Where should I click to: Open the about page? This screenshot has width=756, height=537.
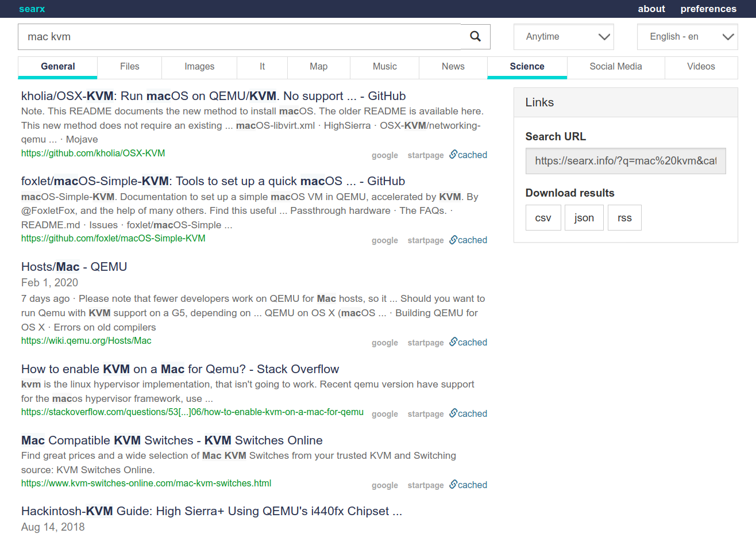coord(651,9)
